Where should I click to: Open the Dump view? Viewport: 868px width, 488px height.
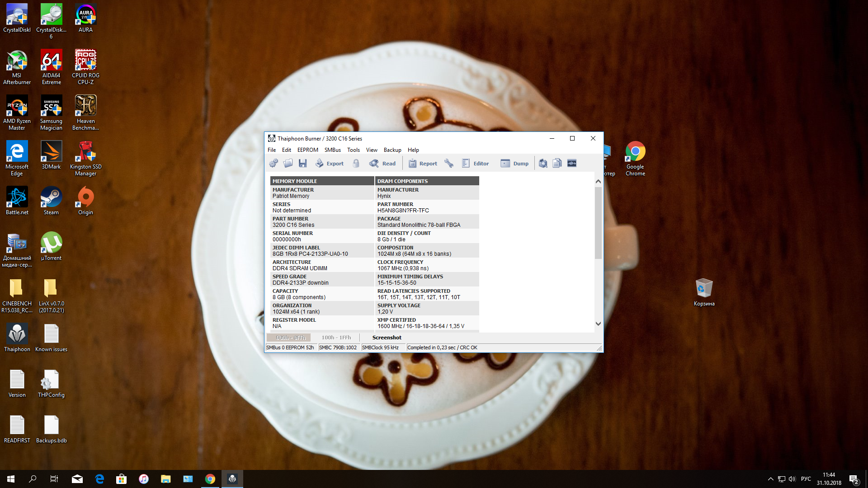tap(515, 163)
